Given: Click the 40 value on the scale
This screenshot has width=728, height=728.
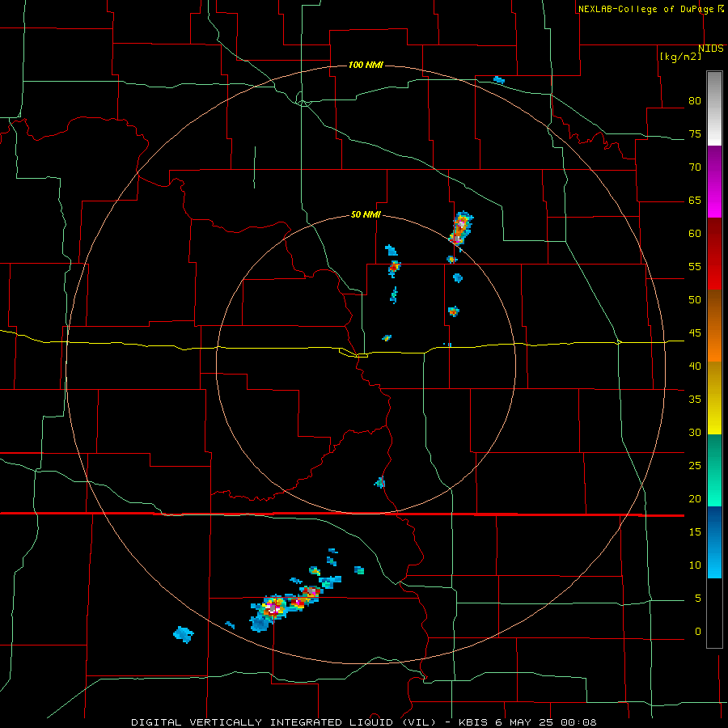Looking at the screenshot, I should click(x=695, y=366).
